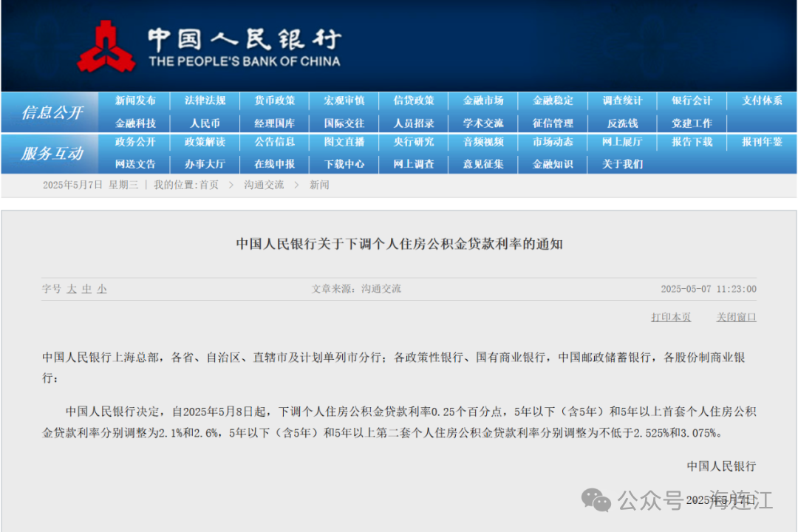
Task: Open the 新闻发布 menu item
Action: pyautogui.click(x=135, y=100)
